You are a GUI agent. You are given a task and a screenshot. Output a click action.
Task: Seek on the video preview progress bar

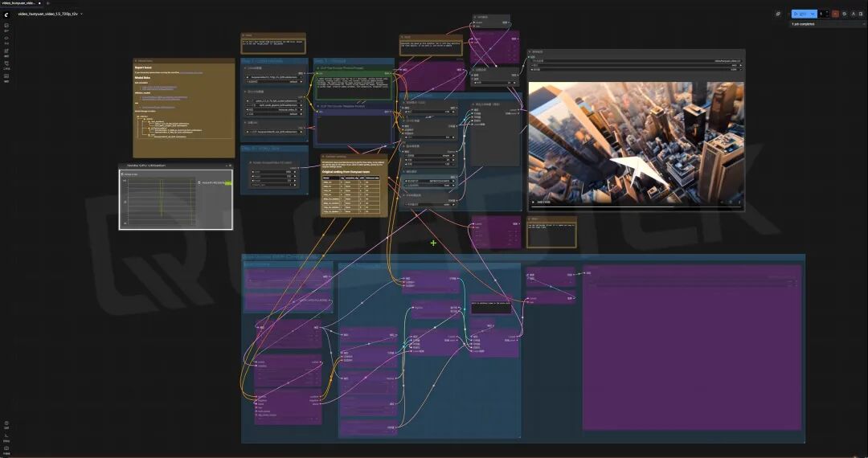(x=636, y=207)
